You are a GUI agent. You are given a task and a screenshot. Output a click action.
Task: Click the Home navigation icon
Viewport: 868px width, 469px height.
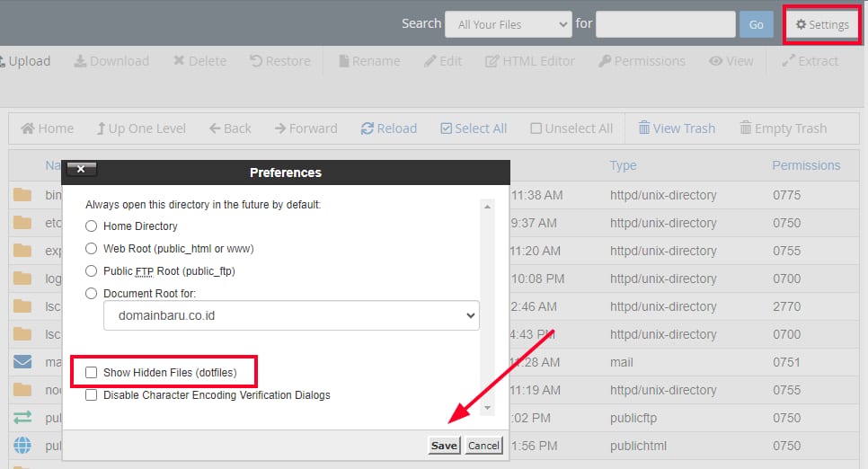click(28, 128)
